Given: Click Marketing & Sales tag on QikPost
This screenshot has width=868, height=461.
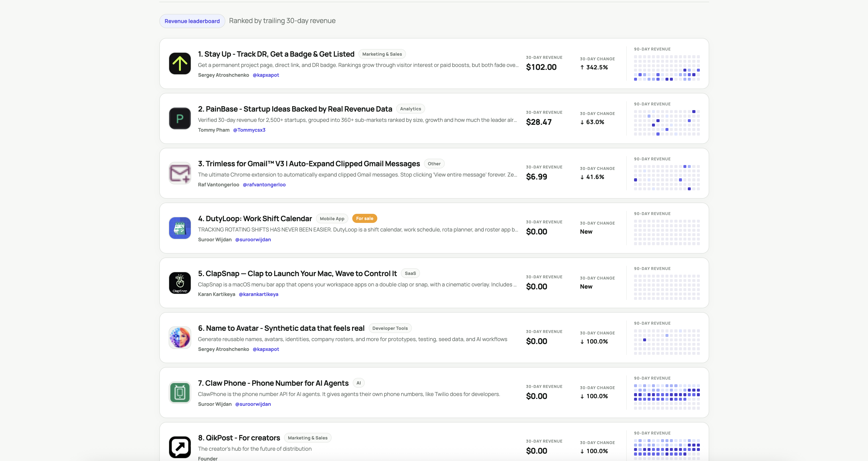Looking at the screenshot, I should pyautogui.click(x=308, y=438).
